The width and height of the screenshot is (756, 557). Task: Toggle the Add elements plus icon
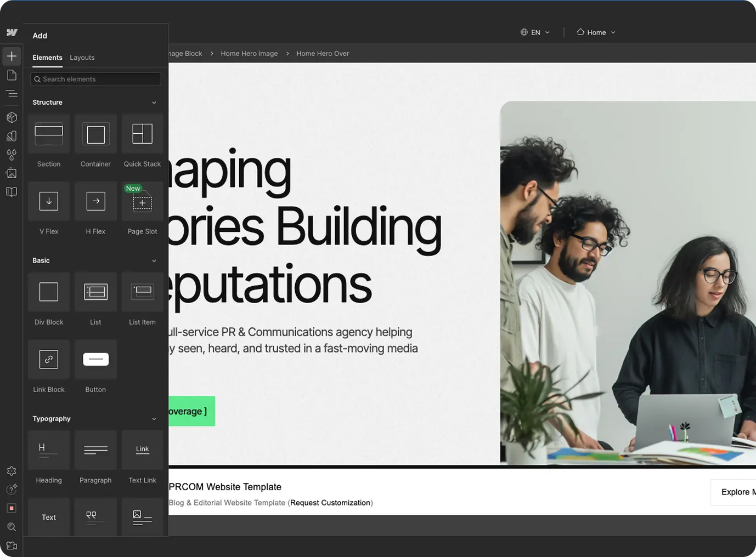point(12,56)
